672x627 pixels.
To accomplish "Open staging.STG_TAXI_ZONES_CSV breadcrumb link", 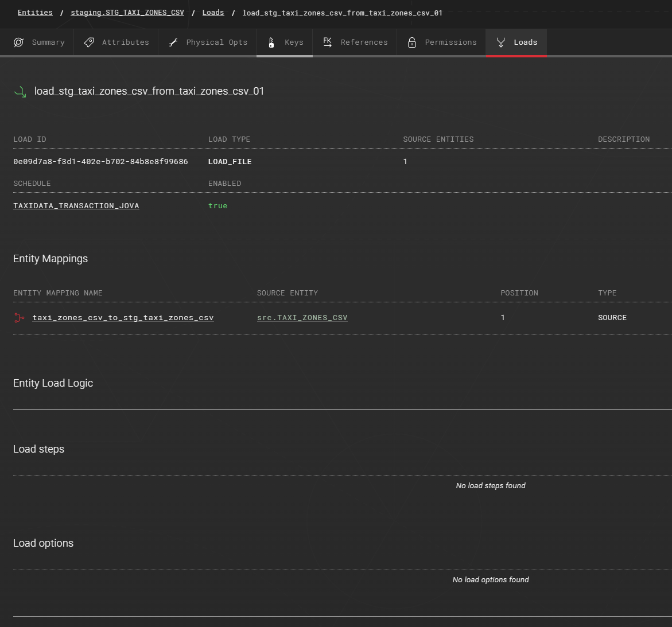I will 127,13.
